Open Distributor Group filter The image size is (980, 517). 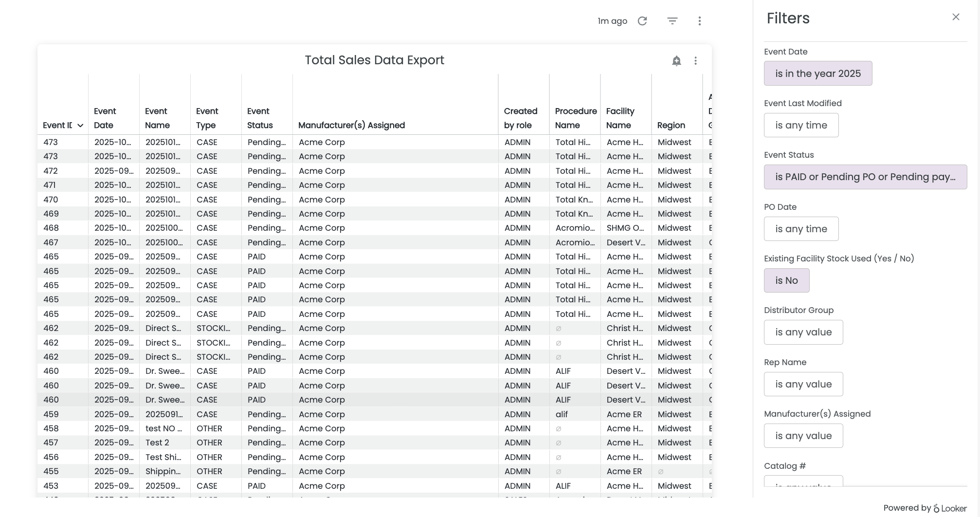tap(803, 332)
